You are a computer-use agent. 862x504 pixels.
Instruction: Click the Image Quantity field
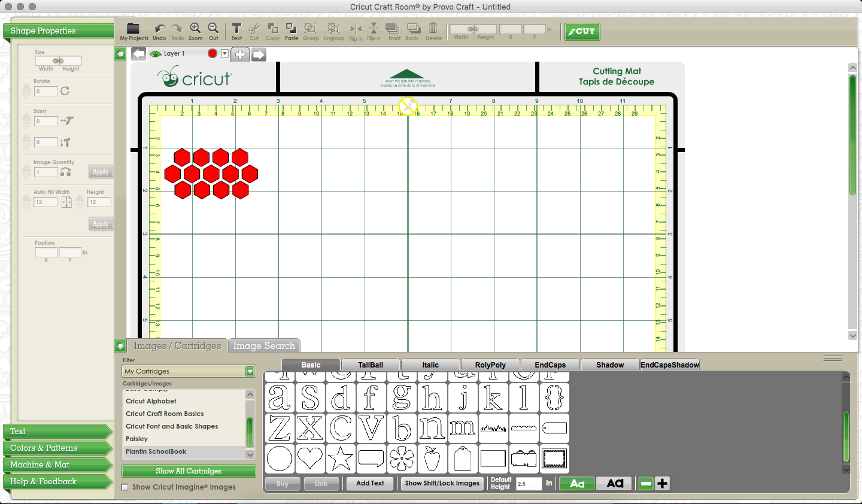point(46,172)
